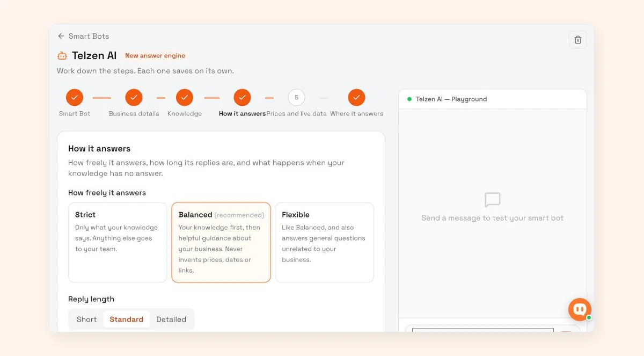
Task: Click the How it answers section heading
Action: click(x=99, y=149)
